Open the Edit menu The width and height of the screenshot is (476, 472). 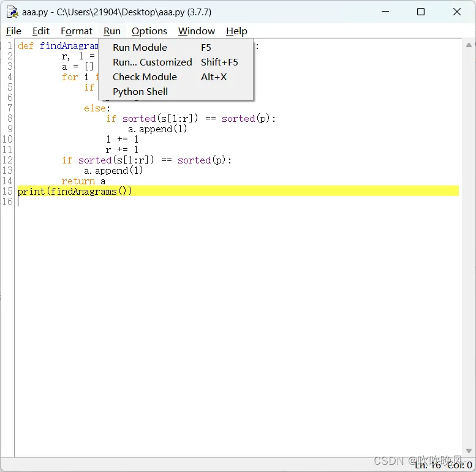[40, 31]
